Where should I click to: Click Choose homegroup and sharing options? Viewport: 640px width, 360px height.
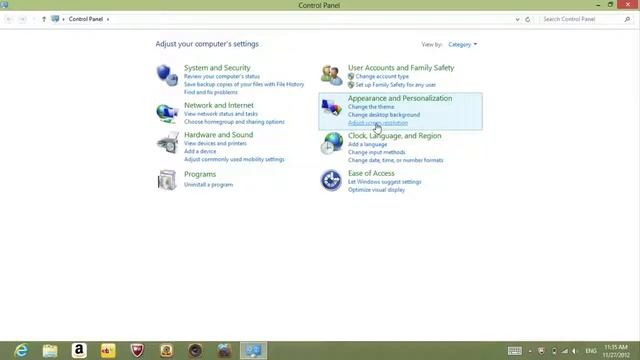pyautogui.click(x=234, y=122)
